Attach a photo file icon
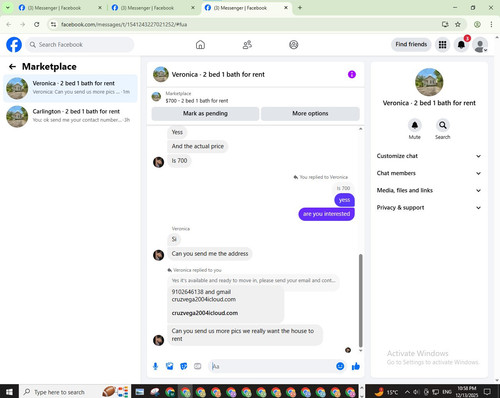500x398 pixels. [x=170, y=366]
